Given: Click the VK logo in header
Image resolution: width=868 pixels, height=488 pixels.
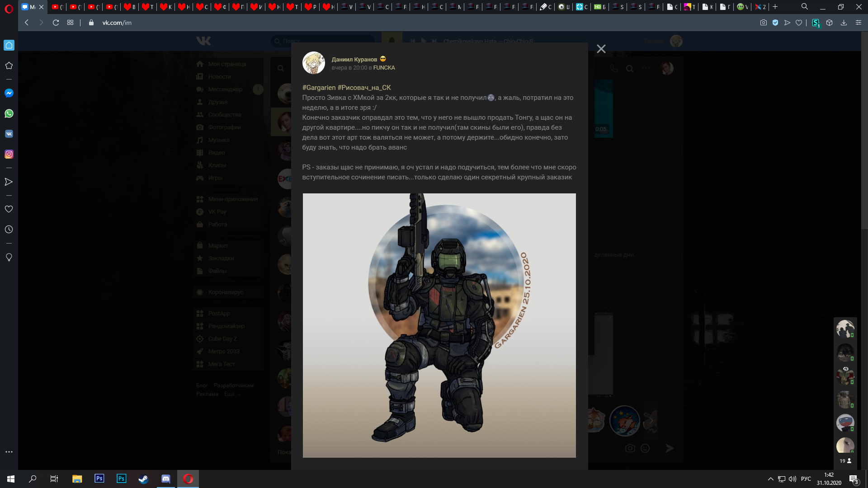Looking at the screenshot, I should (x=203, y=41).
